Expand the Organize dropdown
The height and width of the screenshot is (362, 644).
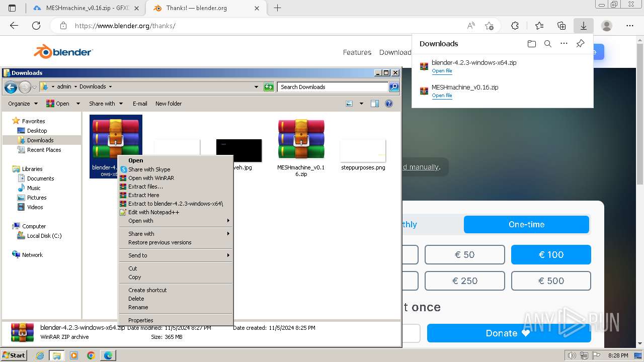point(23,104)
